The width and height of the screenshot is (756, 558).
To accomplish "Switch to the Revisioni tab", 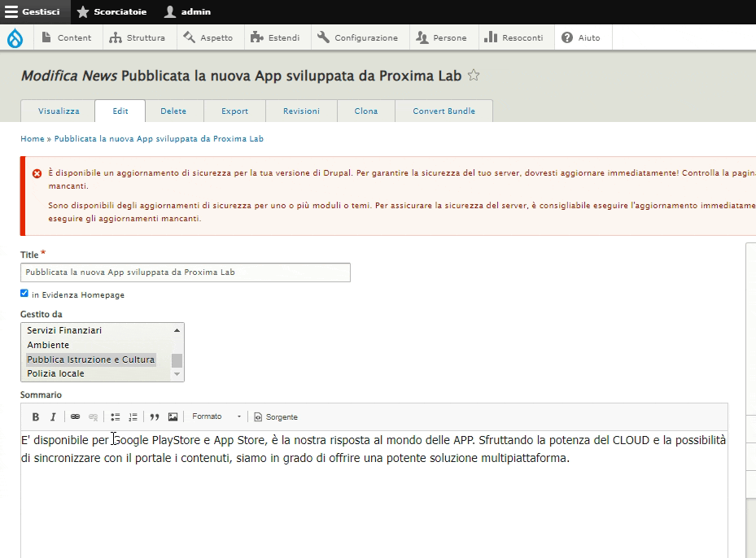I will 301,111.
